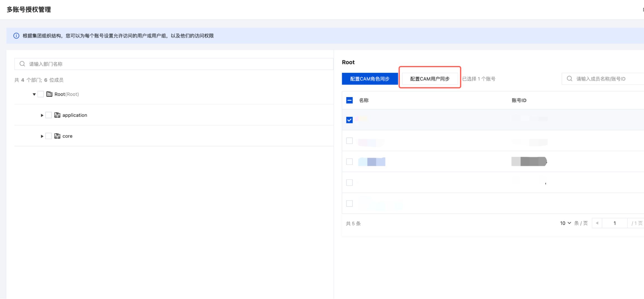Viewport: 644px width, 299px height.
Task: Tick the Root(Root) checkbox in tree
Action: [41, 94]
